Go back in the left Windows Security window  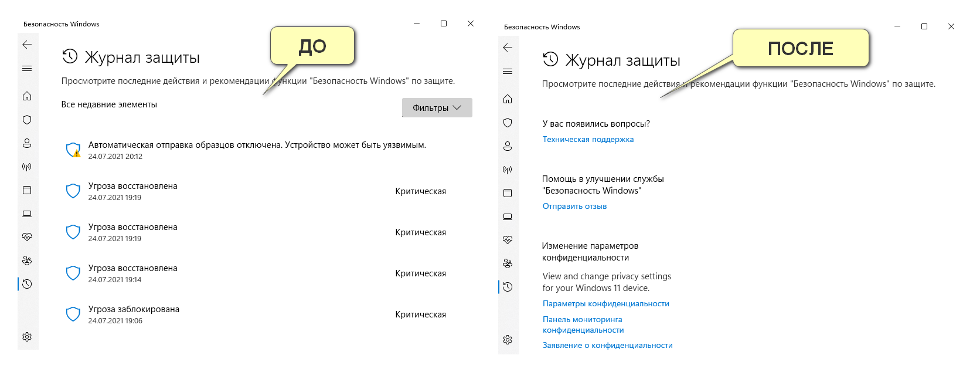click(27, 45)
